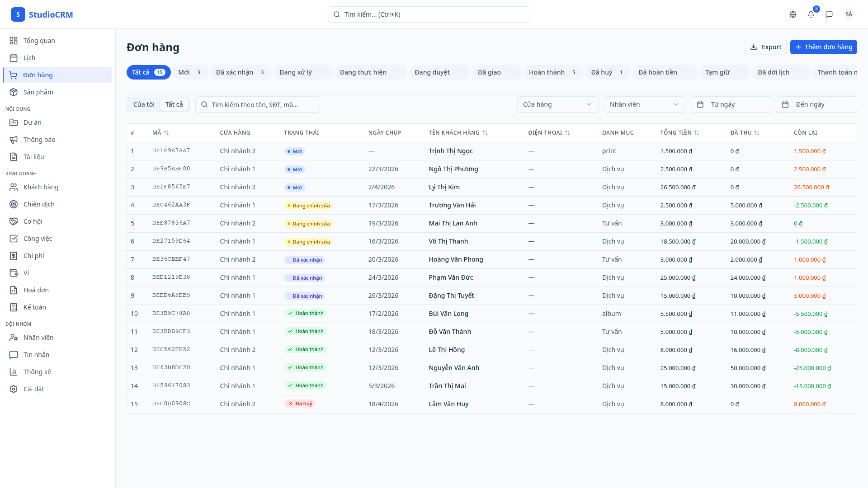The image size is (868, 488).
Task: Click the globe language icon
Action: tap(793, 14)
